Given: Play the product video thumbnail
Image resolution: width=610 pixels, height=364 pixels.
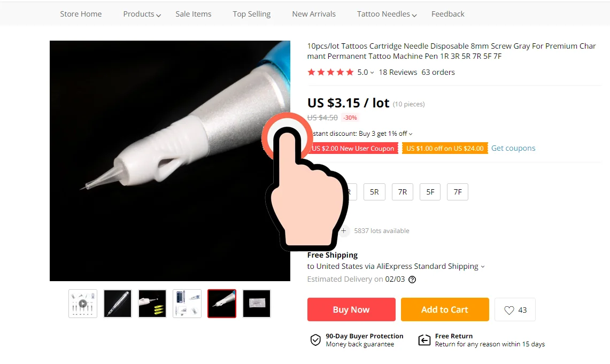Looking at the screenshot, I should click(x=83, y=304).
